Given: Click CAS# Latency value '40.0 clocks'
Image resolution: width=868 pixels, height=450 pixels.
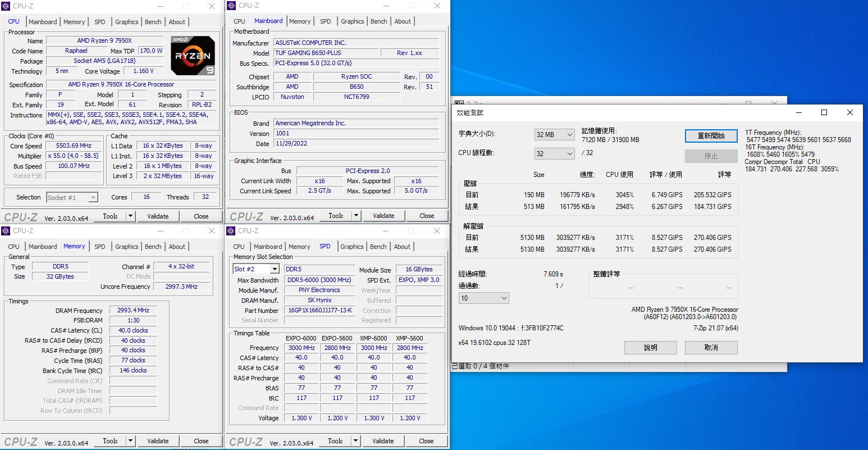Looking at the screenshot, I should point(133,330).
